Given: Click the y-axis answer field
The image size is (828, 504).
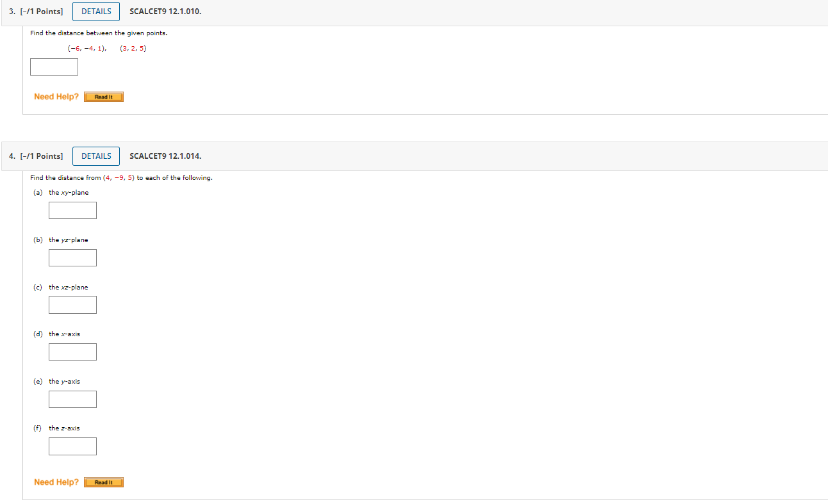Looking at the screenshot, I should (x=73, y=400).
